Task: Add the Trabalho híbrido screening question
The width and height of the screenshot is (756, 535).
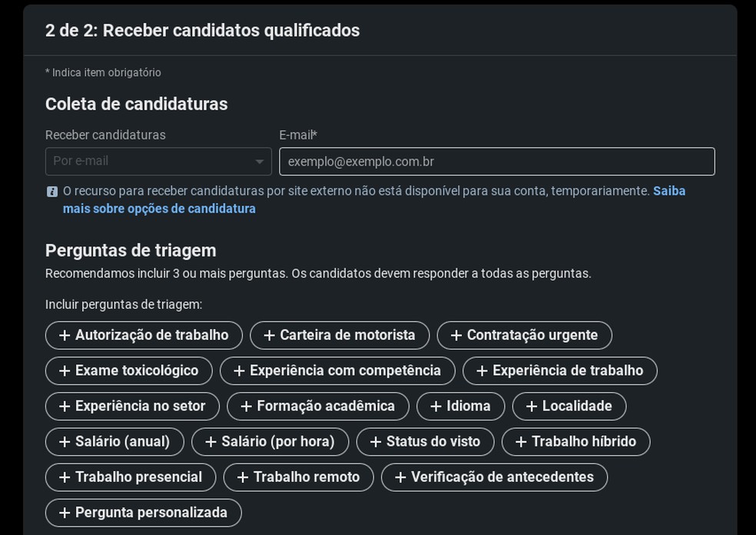Action: 575,441
